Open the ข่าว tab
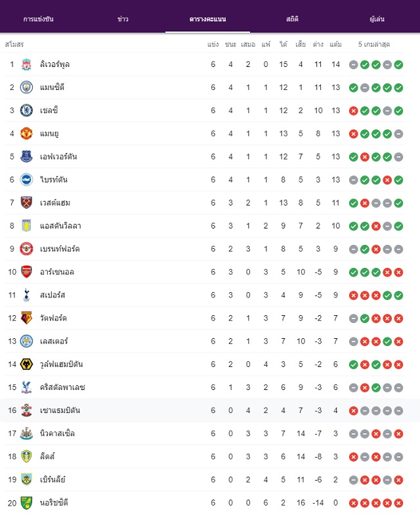Viewport: 420px width, 520px height. point(123,19)
